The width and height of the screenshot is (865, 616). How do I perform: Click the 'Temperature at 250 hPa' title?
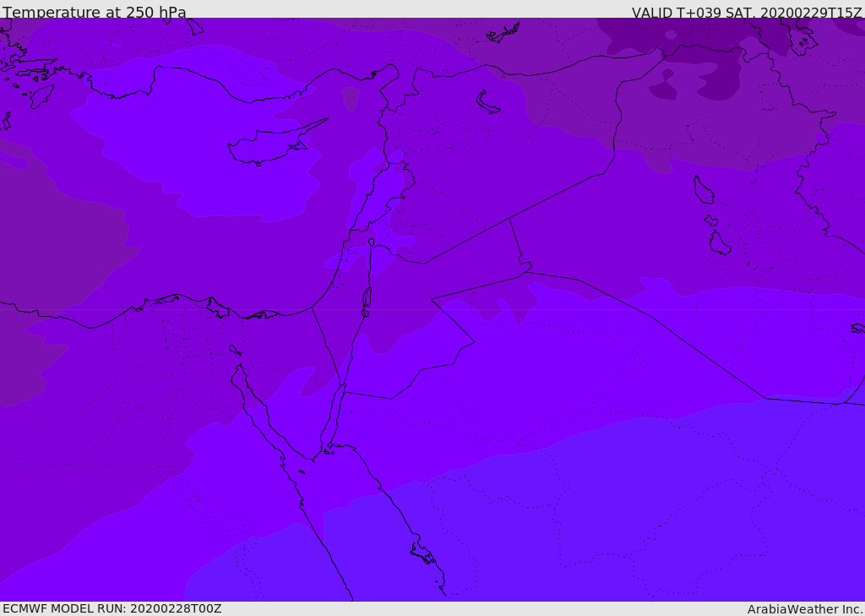click(95, 12)
